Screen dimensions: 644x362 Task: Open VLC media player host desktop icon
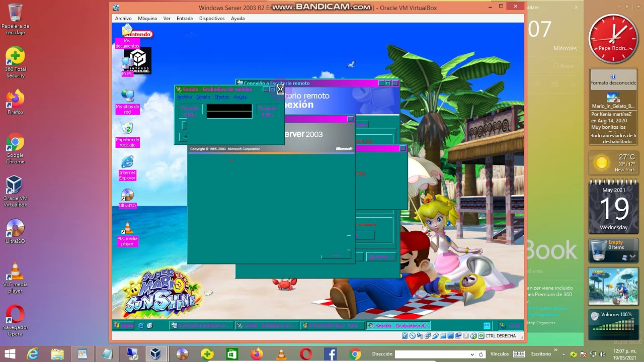(x=16, y=278)
